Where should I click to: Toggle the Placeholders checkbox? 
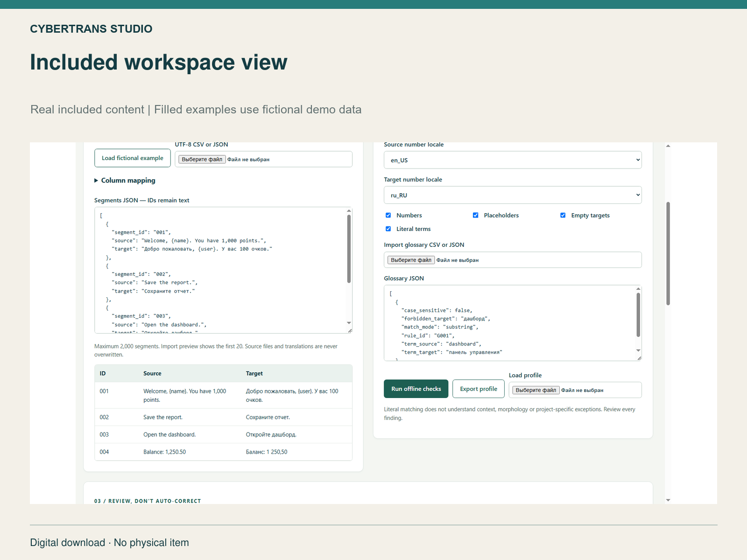[x=475, y=215]
